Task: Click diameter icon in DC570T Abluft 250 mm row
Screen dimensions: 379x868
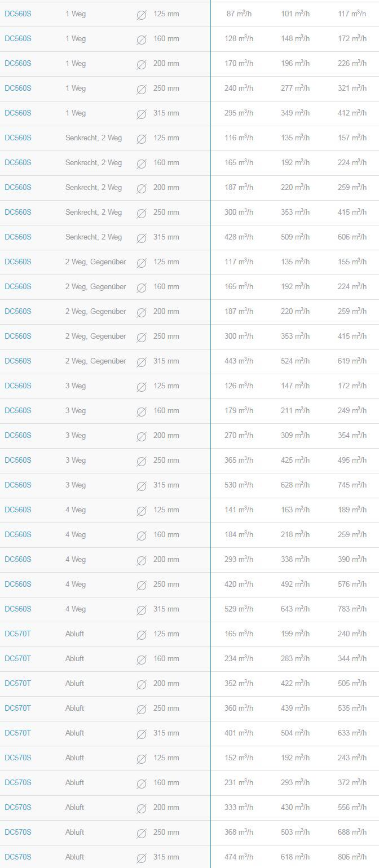Action: pos(142,709)
